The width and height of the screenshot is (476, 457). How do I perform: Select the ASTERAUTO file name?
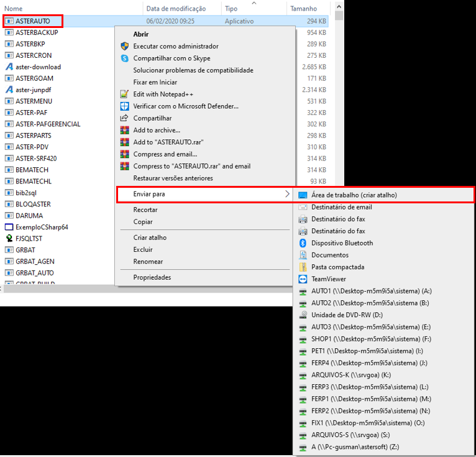33,21
